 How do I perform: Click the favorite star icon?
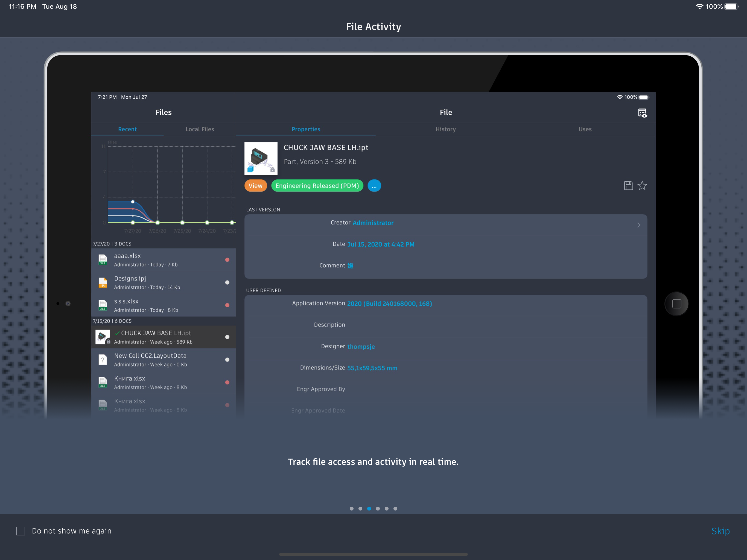[x=642, y=185]
